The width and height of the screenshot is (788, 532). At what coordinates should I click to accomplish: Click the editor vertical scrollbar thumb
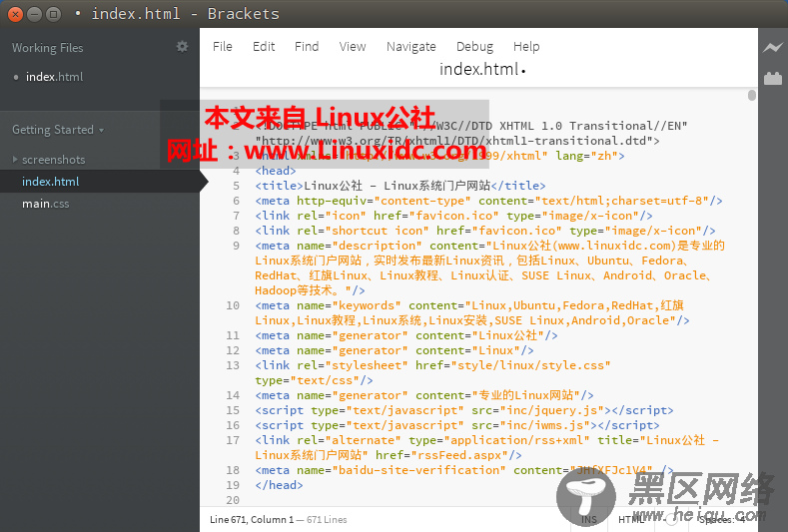752,95
